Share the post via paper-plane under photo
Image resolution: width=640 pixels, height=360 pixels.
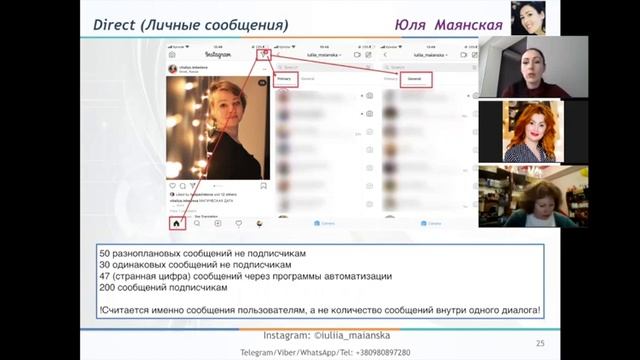(193, 186)
